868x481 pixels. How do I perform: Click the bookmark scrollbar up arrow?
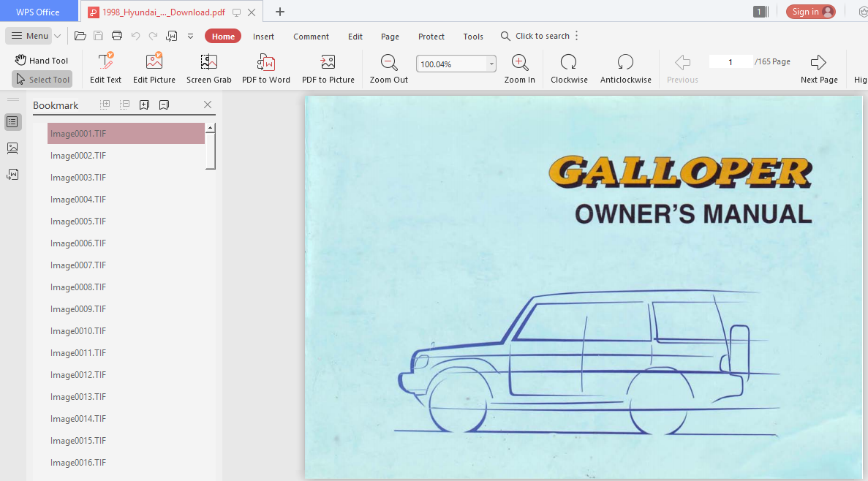[211, 127]
